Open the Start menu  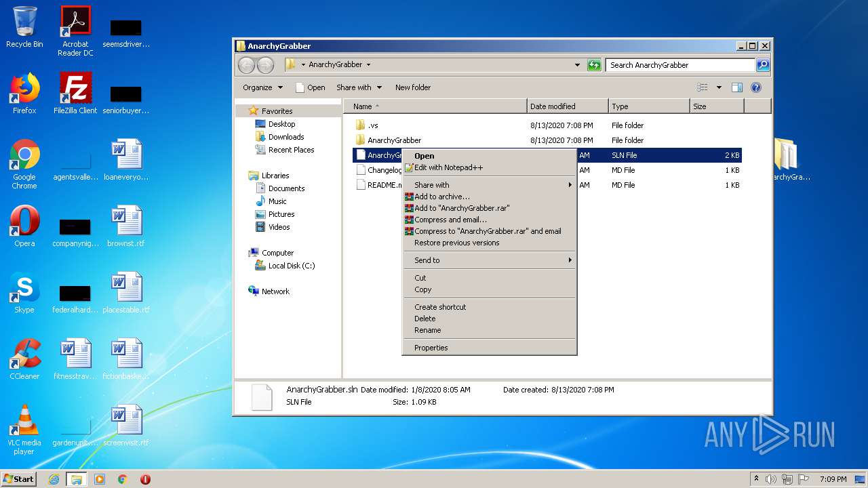(x=19, y=479)
